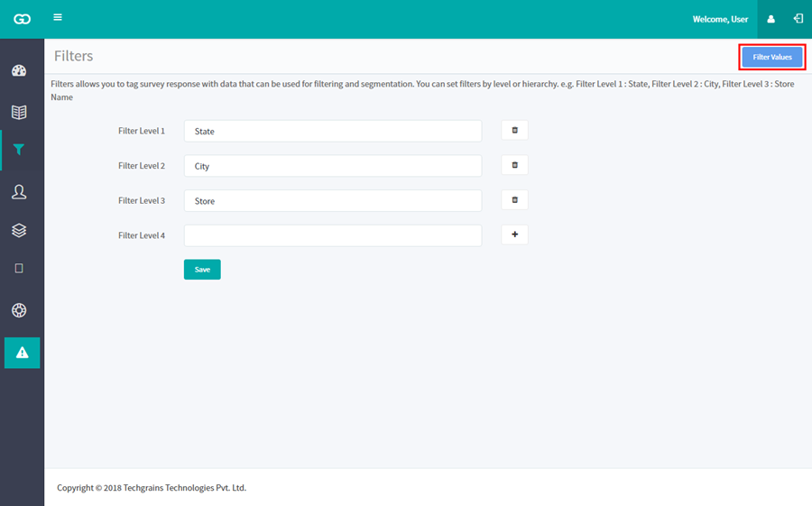Image resolution: width=812 pixels, height=506 pixels.
Task: Focus the Filter Level 2 City field
Action: click(333, 166)
